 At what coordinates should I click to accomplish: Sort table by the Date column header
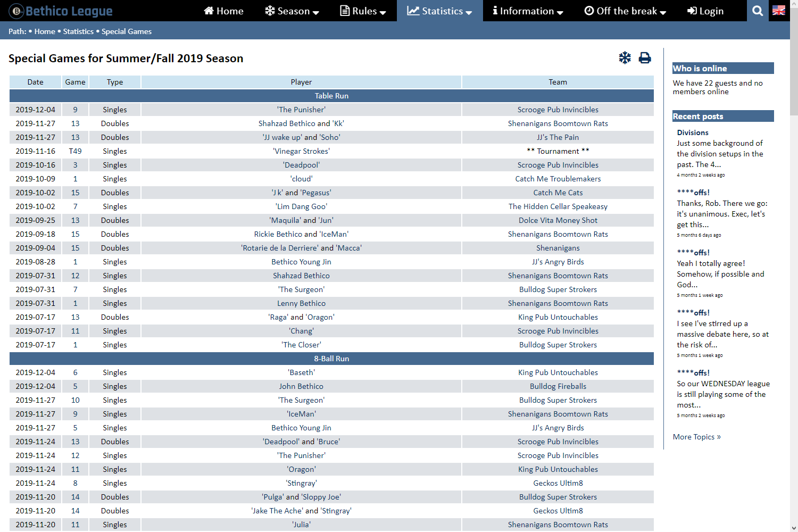[x=35, y=82]
